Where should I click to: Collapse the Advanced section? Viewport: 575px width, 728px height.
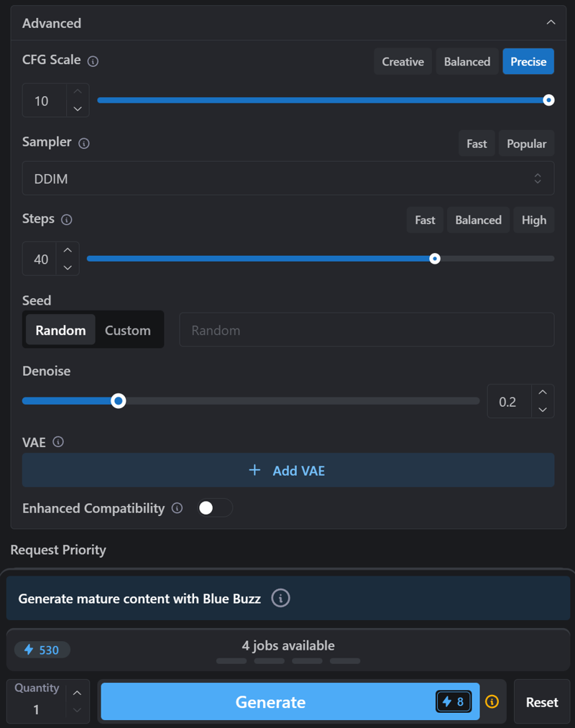click(551, 23)
